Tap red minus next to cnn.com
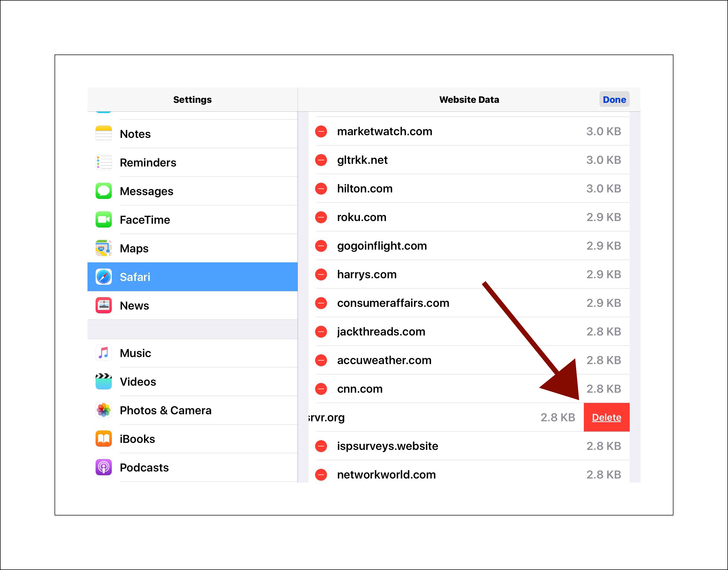Screen dimensions: 728x570 tap(321, 389)
